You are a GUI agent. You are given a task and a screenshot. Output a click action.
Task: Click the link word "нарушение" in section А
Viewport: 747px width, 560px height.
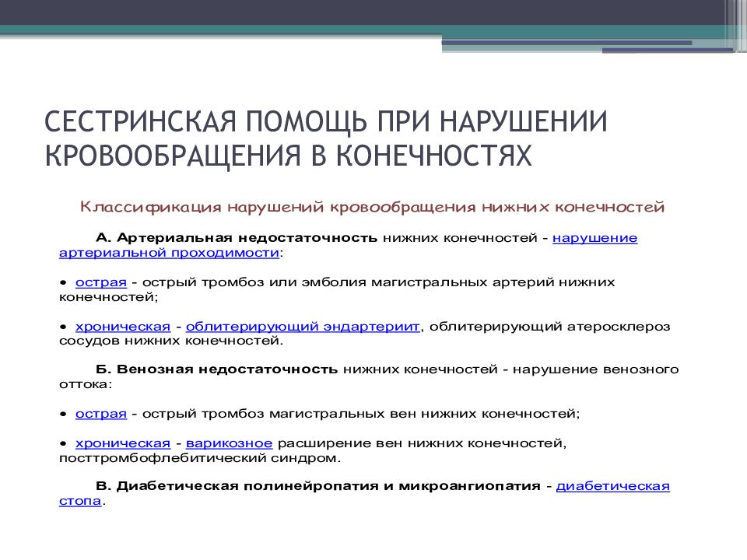click(594, 238)
